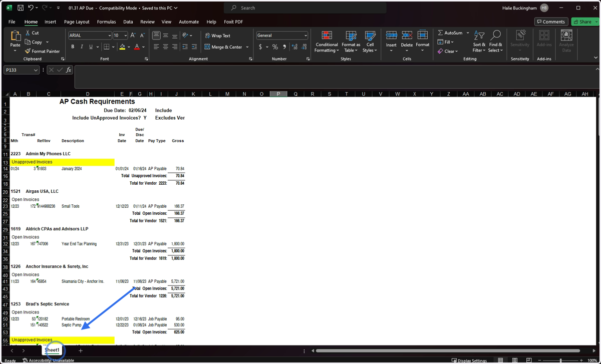Image resolution: width=601 pixels, height=364 pixels.
Task: Expand the Name Box P133 dropdown
Action: pos(36,70)
